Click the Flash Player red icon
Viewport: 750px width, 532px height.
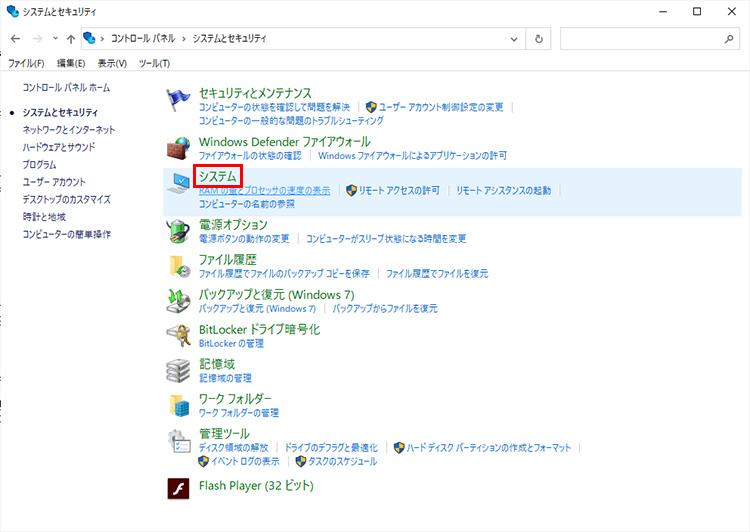click(x=178, y=488)
